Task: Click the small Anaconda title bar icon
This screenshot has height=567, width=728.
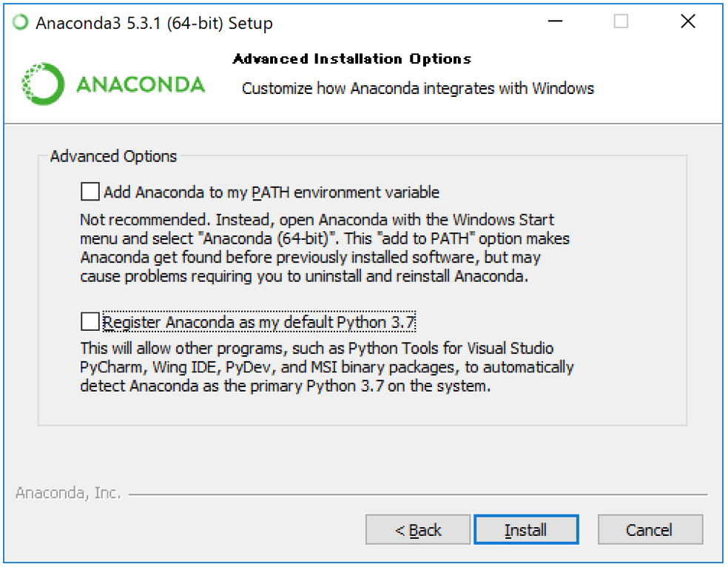Action: [22, 23]
